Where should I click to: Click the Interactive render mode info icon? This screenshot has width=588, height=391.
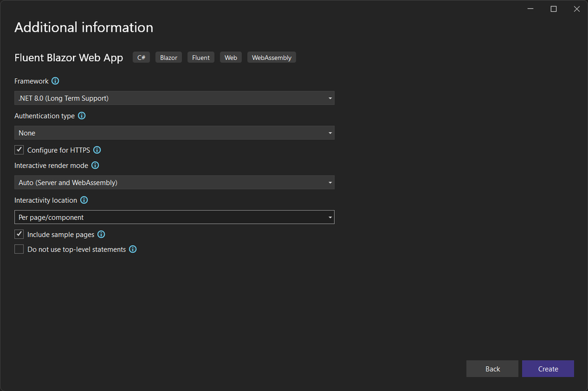coord(95,166)
